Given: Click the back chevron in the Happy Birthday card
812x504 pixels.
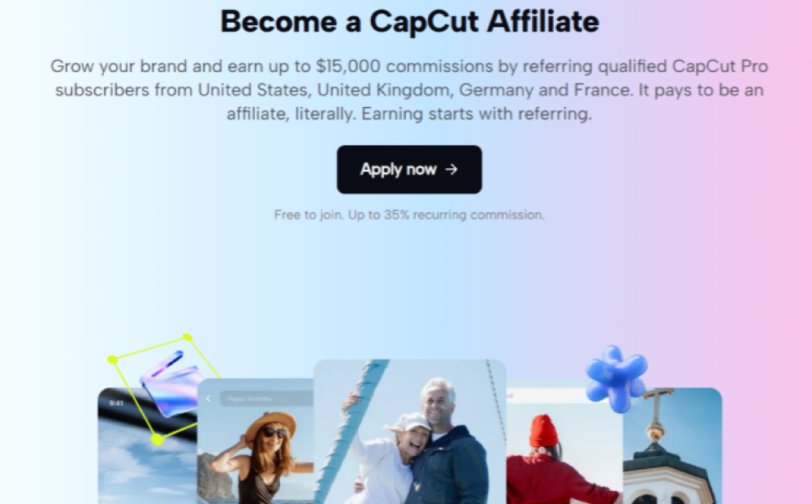Looking at the screenshot, I should click(208, 398).
